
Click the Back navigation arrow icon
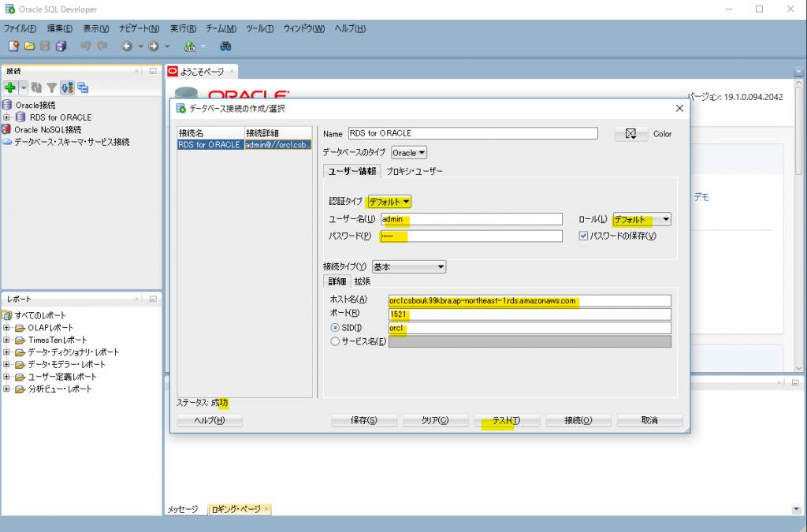(x=126, y=47)
